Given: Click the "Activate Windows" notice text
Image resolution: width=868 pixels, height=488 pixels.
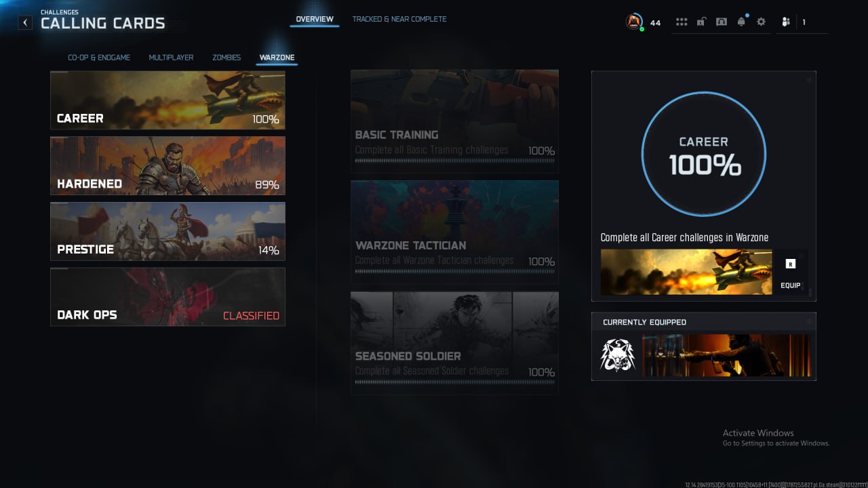Looking at the screenshot, I should (758, 433).
